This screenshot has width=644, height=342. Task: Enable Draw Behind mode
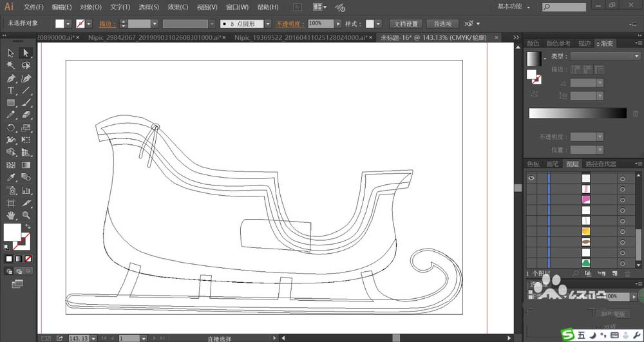pos(19,271)
